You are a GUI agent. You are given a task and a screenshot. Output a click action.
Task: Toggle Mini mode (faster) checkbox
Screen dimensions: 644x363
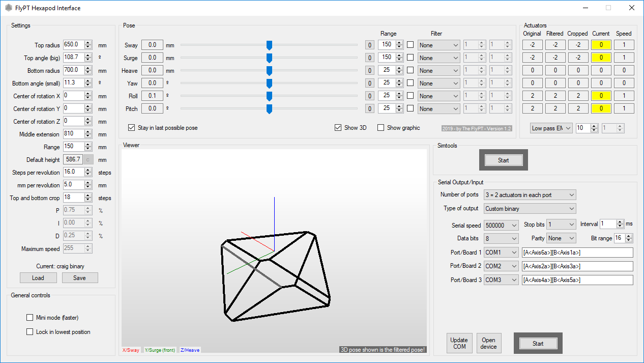pos(30,318)
